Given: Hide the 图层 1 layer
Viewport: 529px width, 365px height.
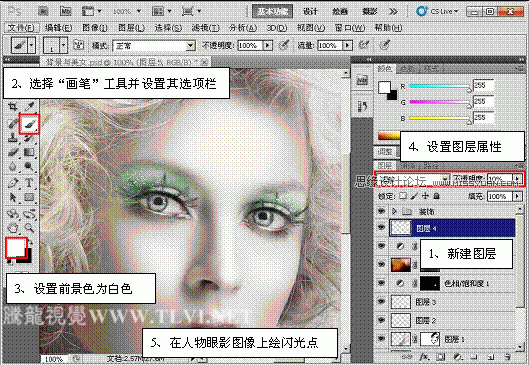Looking at the screenshot, I should pyautogui.click(x=381, y=338).
